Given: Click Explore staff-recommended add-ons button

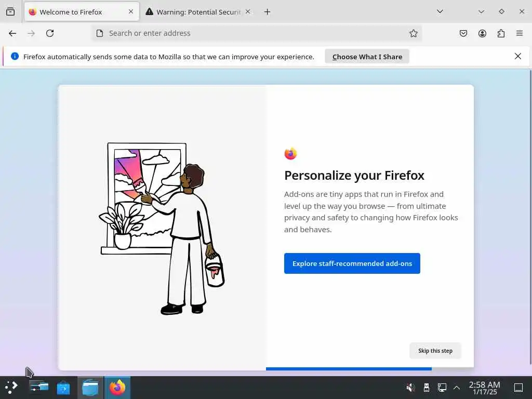Looking at the screenshot, I should (x=352, y=263).
